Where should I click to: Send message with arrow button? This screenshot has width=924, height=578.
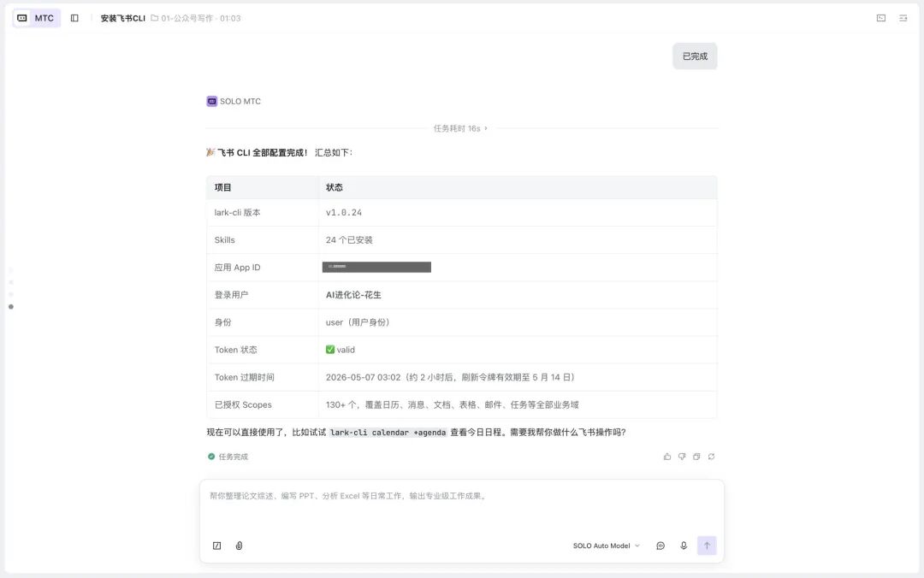coord(707,546)
